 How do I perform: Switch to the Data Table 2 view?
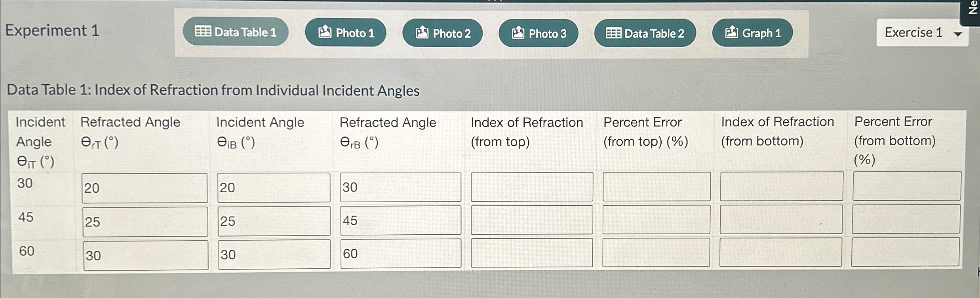(645, 33)
